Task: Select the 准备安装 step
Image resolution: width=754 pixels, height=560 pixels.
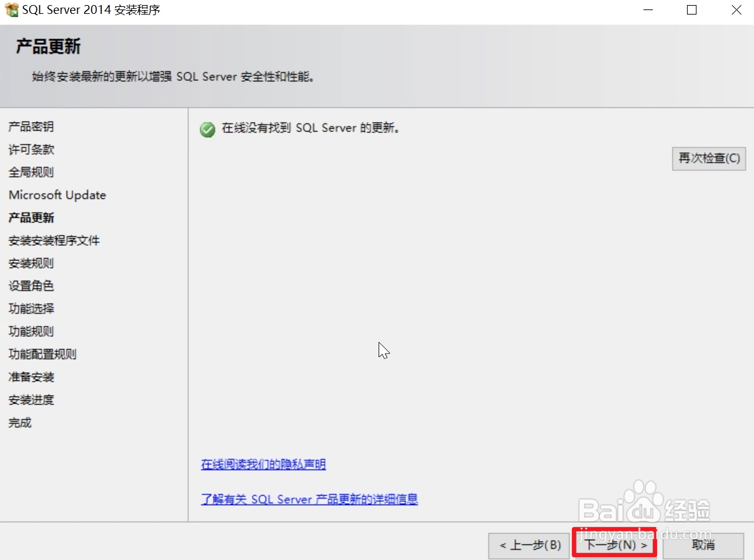Action: tap(30, 377)
